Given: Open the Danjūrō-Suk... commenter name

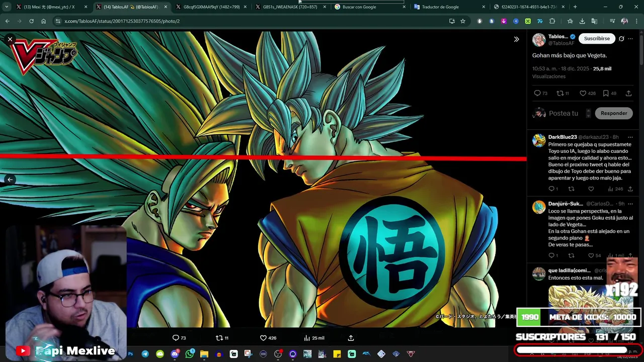Looking at the screenshot, I should pos(566,204).
